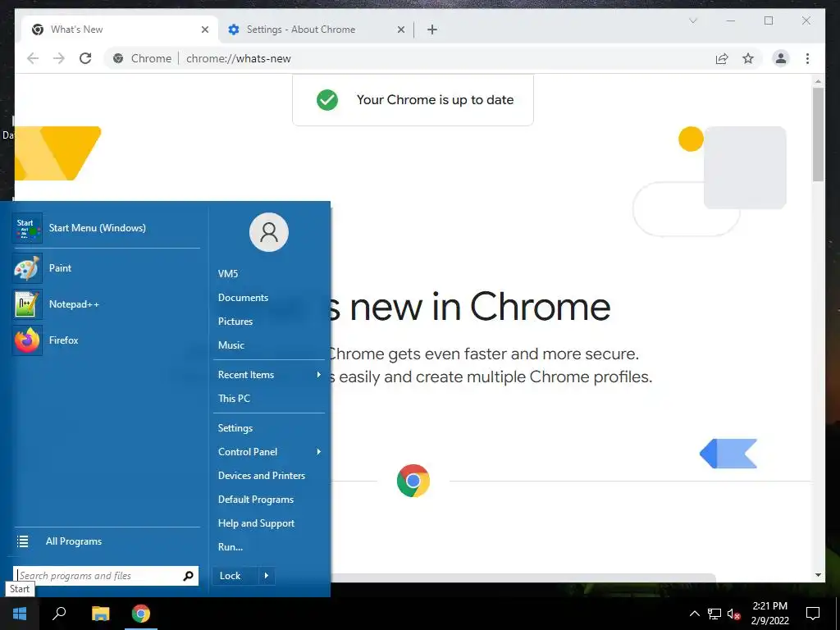
Task: Switch to Settings - About Chrome tab
Action: click(x=316, y=30)
